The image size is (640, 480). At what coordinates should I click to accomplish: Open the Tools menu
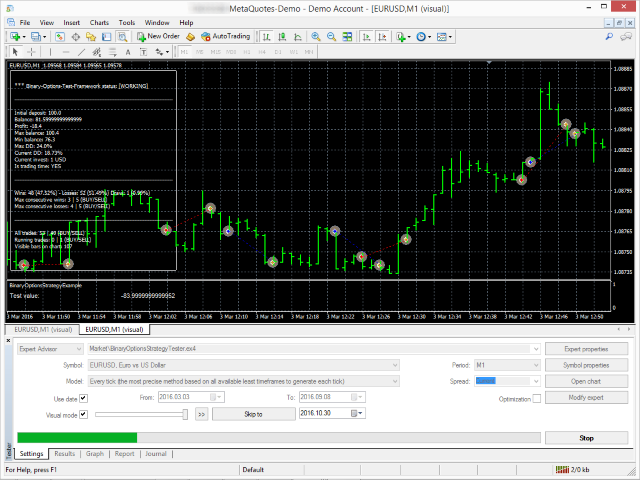click(127, 23)
